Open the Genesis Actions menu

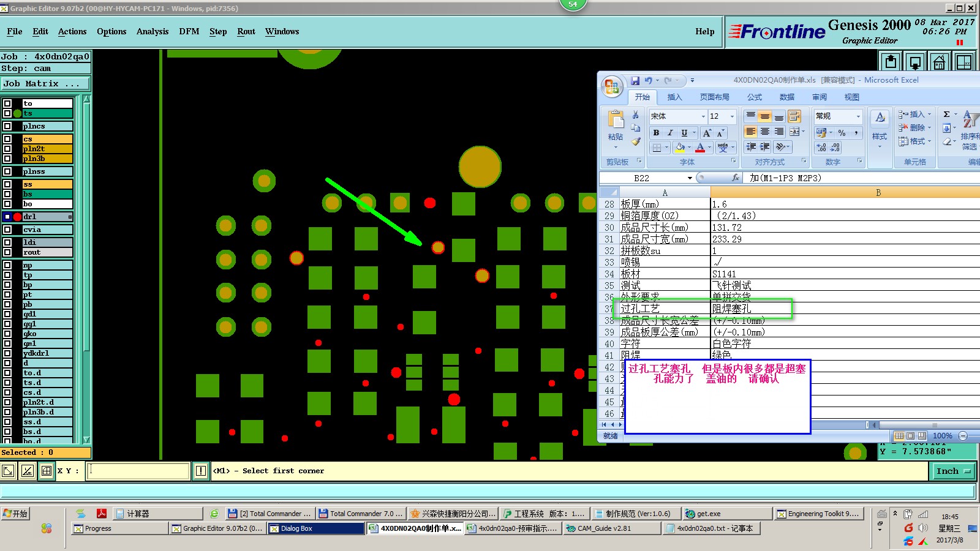click(72, 31)
